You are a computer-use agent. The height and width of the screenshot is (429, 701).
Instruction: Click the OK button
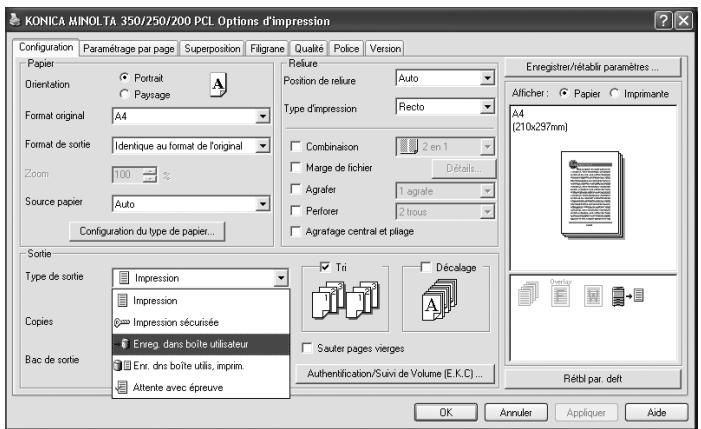point(446,412)
